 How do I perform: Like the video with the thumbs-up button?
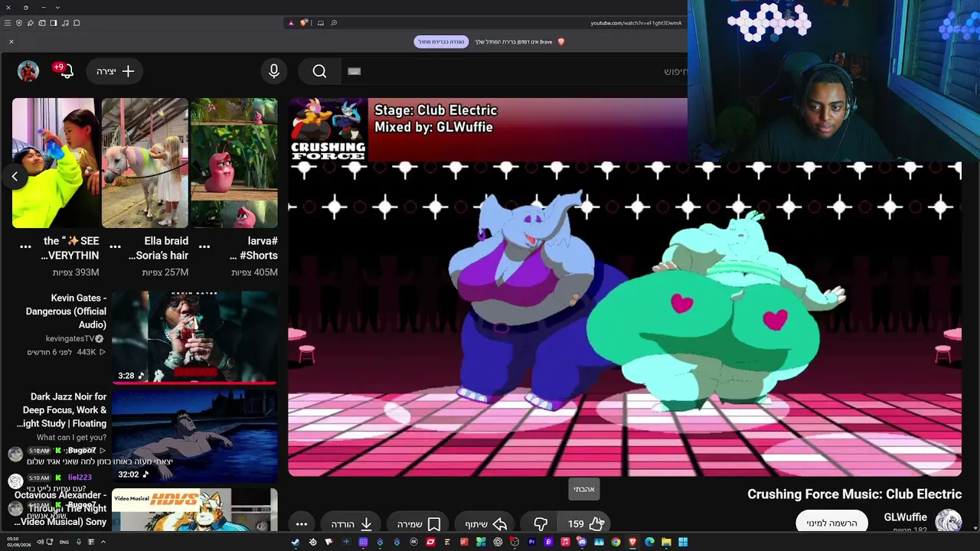click(586, 523)
